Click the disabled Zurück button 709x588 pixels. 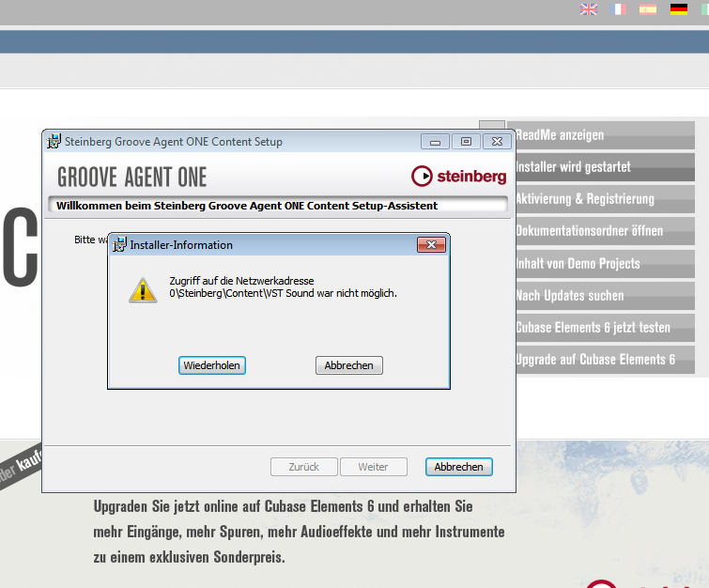pos(304,467)
